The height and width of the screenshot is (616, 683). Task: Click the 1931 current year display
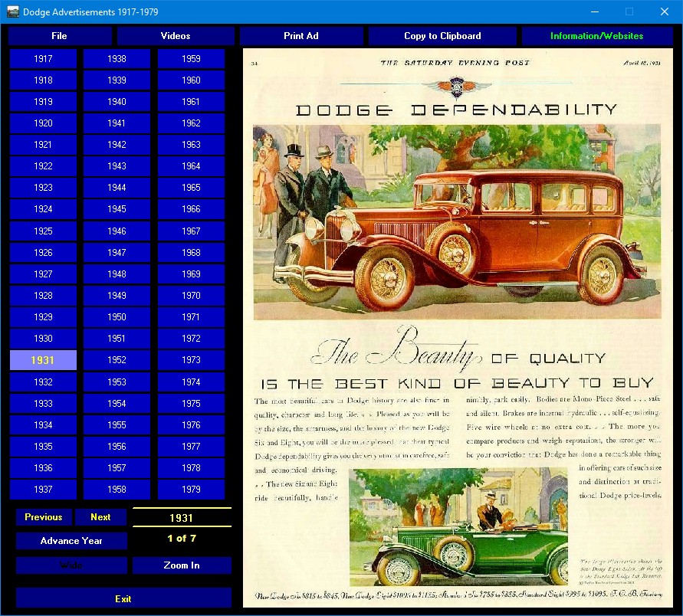[182, 518]
